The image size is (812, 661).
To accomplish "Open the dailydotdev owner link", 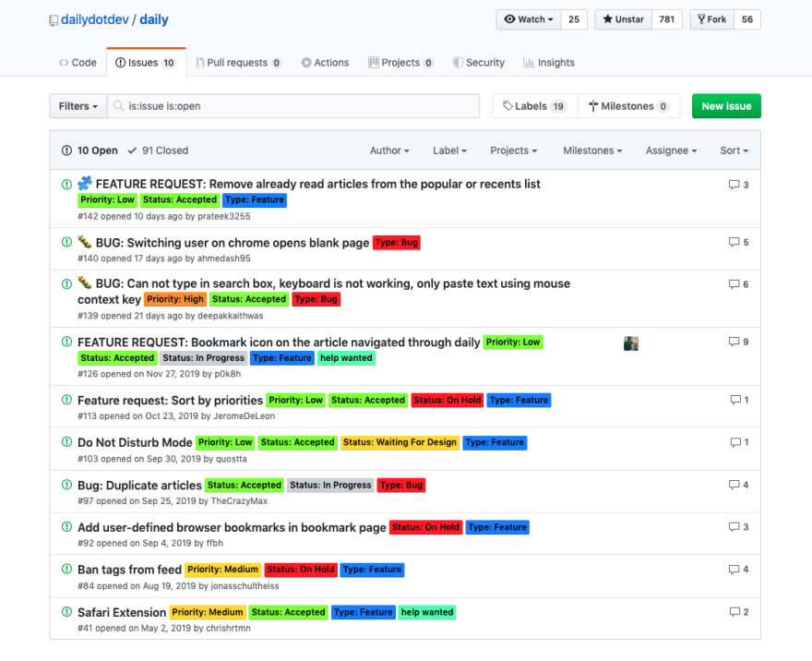I will [x=95, y=19].
